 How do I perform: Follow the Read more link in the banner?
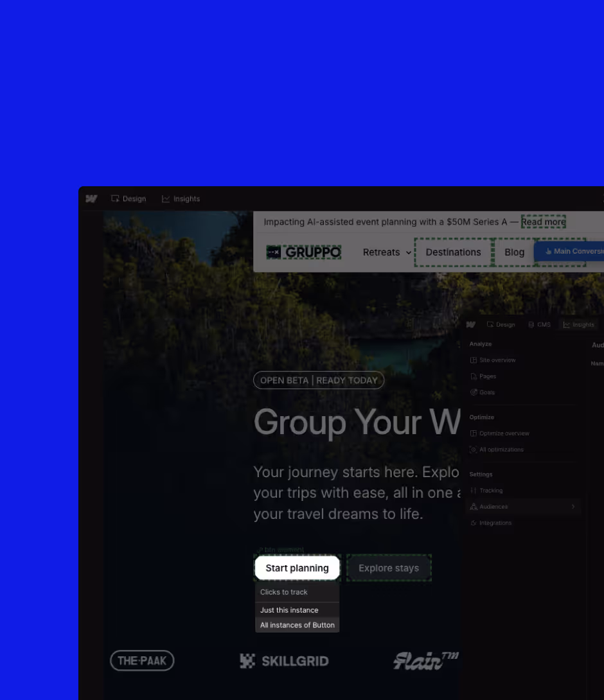(543, 222)
